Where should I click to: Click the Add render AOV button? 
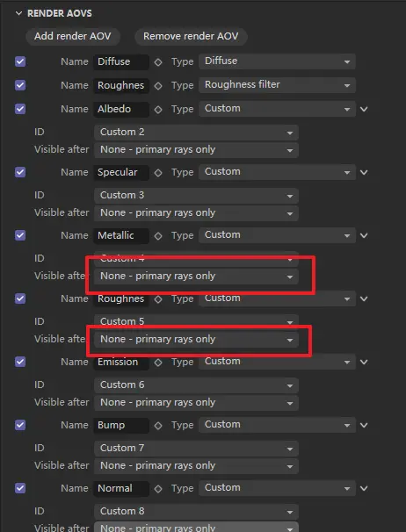tap(73, 36)
